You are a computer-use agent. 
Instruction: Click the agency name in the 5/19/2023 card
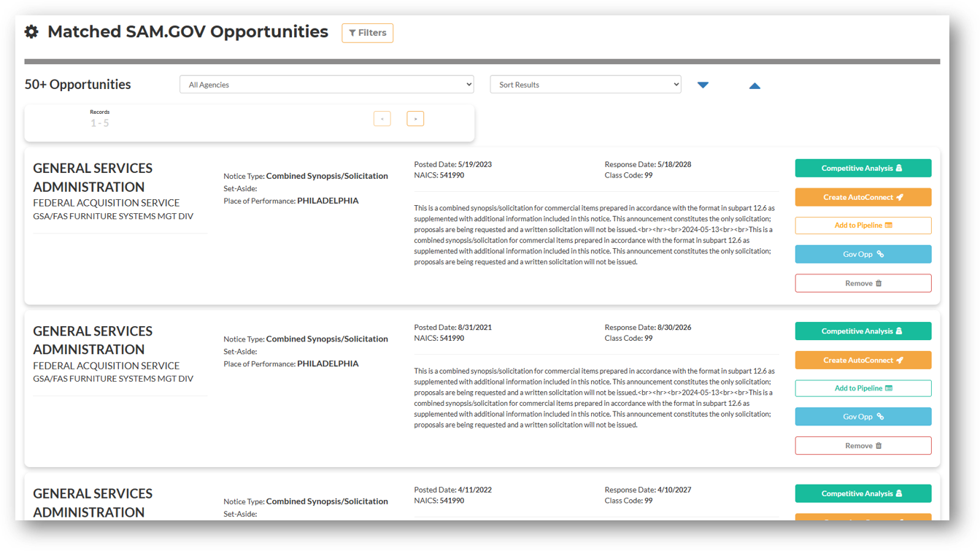pos(93,177)
